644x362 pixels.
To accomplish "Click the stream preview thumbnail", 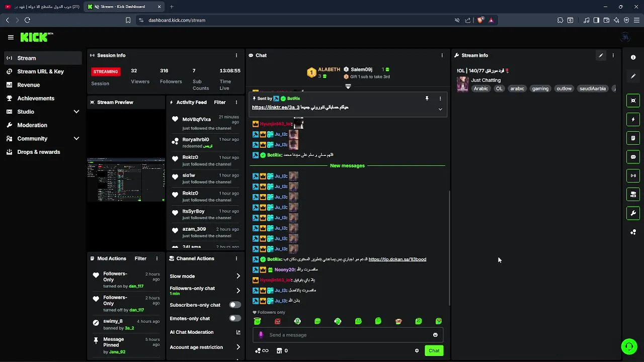I will point(126,180).
